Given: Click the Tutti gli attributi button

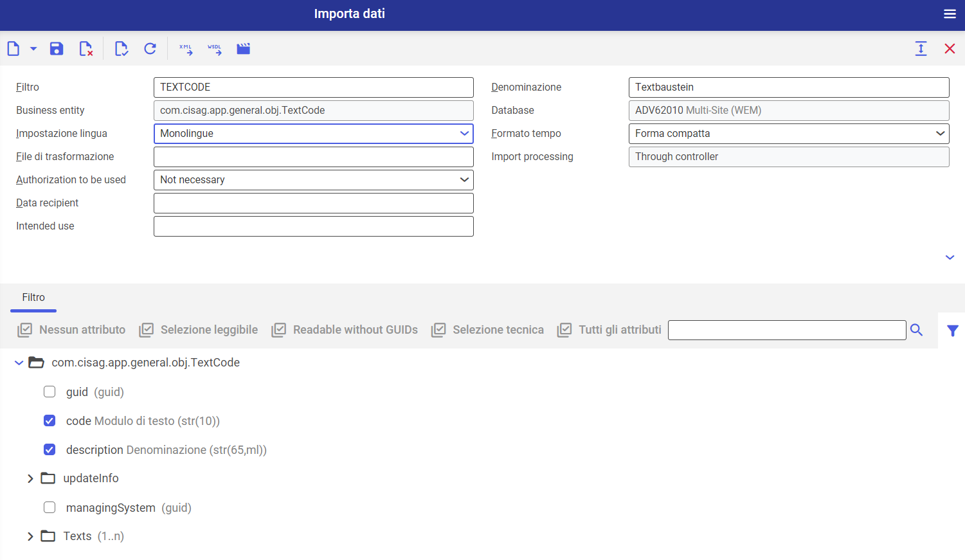Looking at the screenshot, I should (609, 330).
